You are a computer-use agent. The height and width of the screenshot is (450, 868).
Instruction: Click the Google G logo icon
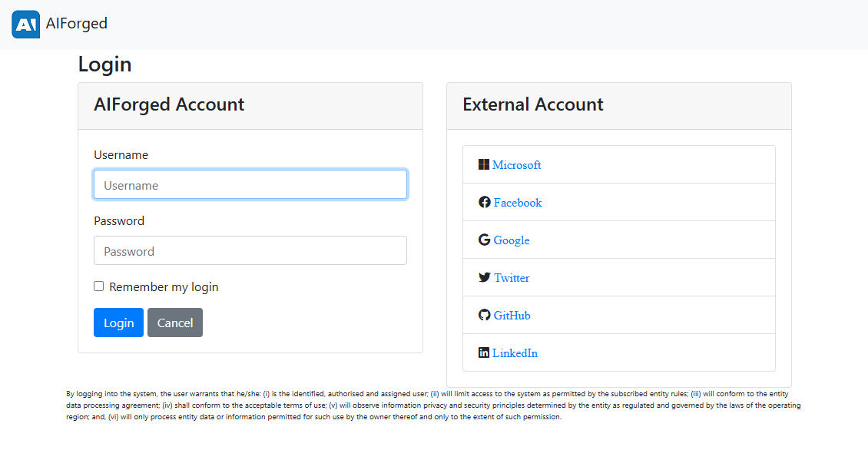[x=485, y=240]
